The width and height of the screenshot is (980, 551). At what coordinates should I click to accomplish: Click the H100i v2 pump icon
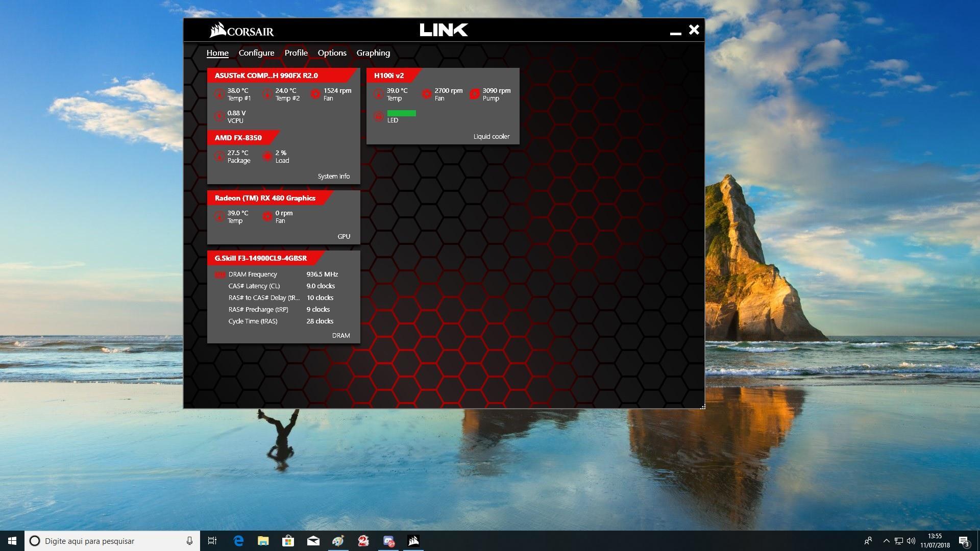pos(475,94)
